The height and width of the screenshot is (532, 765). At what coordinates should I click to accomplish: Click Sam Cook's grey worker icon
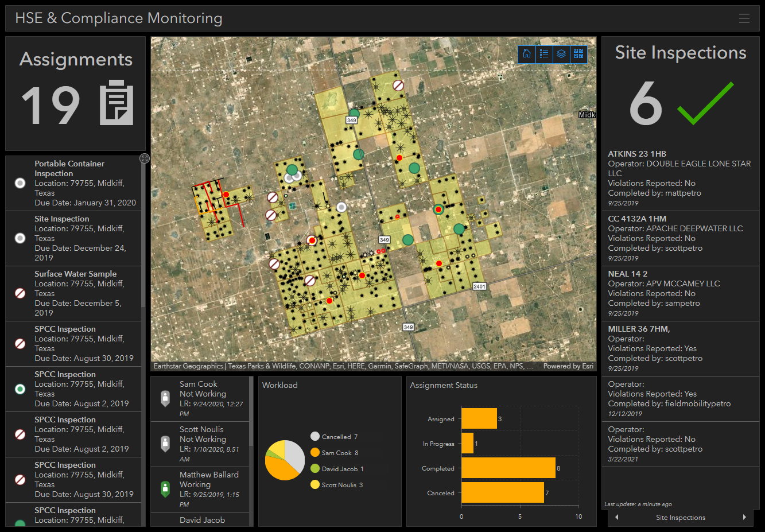165,398
